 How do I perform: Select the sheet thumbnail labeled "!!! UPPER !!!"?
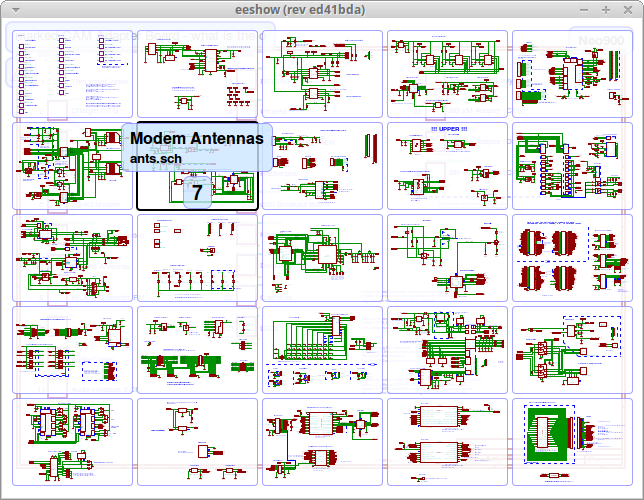coord(447,166)
